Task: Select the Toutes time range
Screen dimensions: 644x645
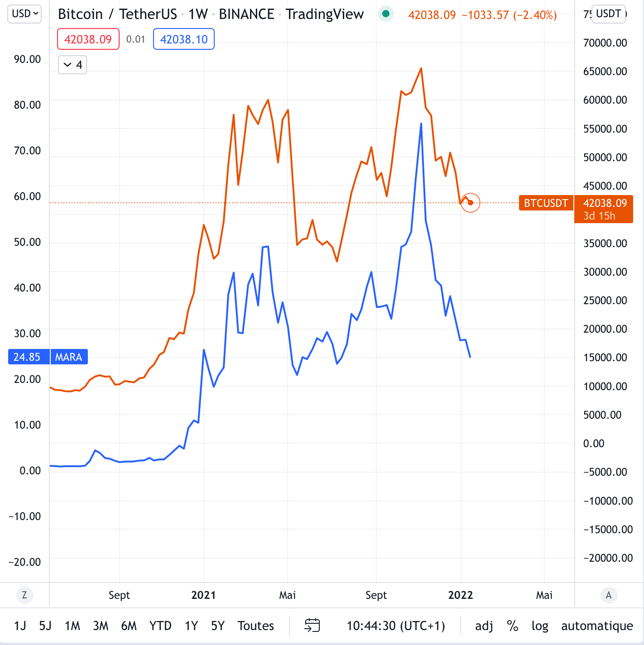Action: point(256,626)
